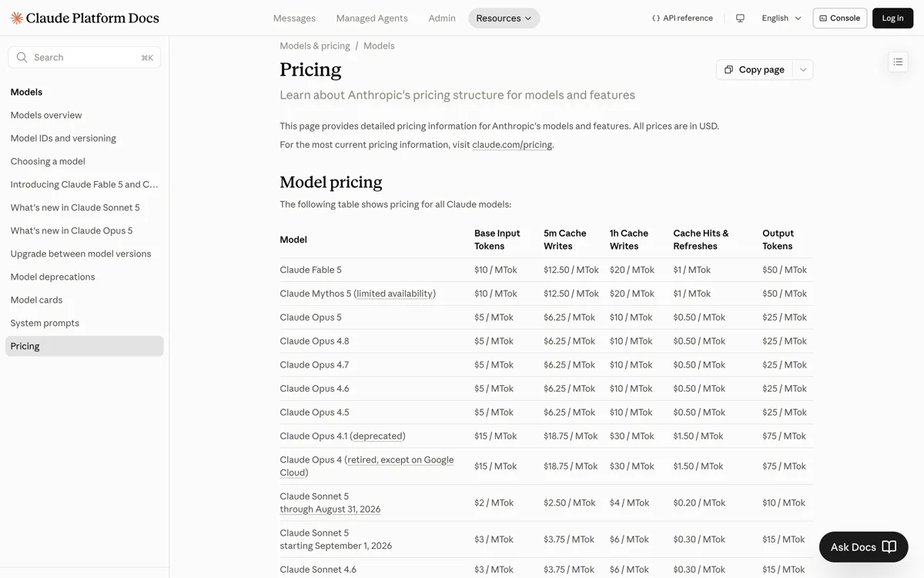Click the Models sidebar section heading
This screenshot has width=924, height=578.
click(26, 92)
